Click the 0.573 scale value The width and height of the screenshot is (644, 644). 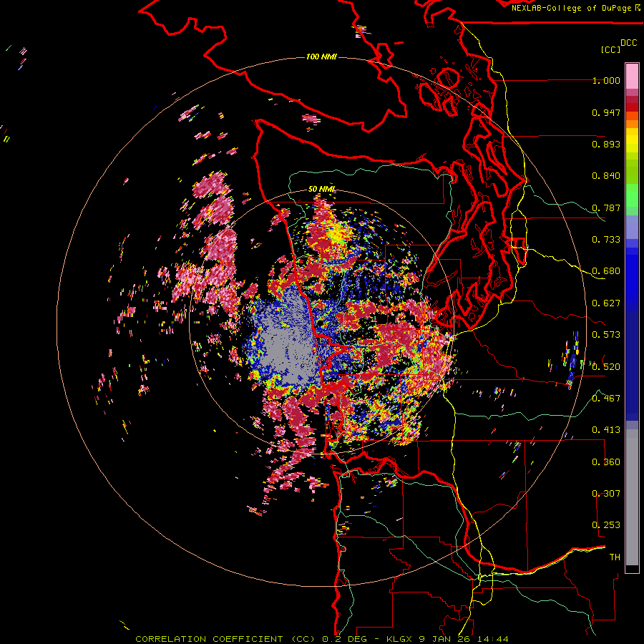[606, 335]
